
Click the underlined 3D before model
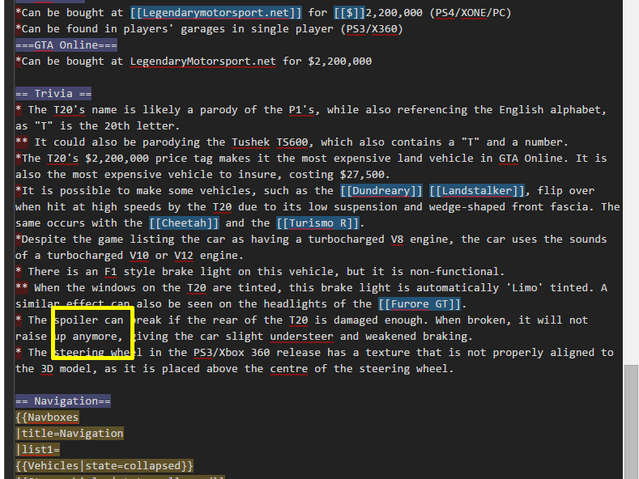coord(47,369)
